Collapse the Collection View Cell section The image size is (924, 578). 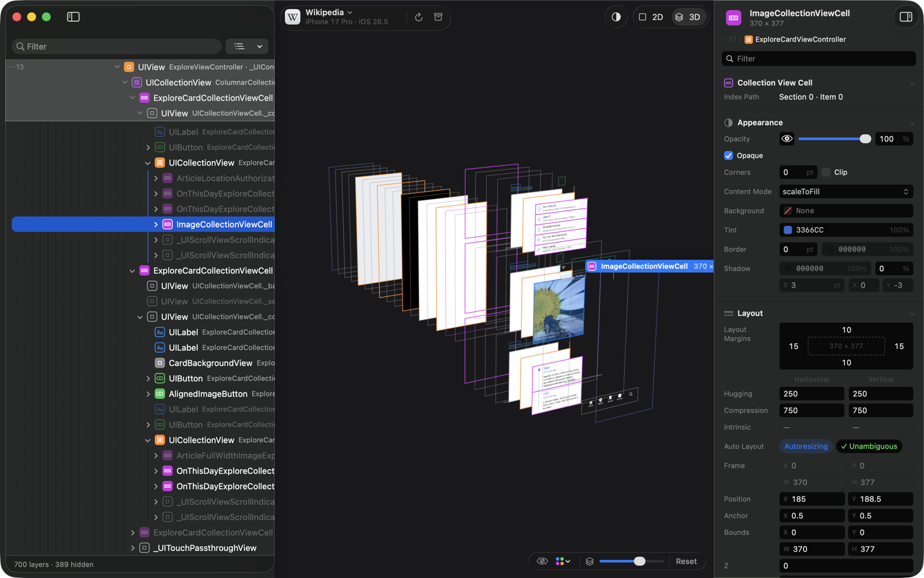pos(912,83)
